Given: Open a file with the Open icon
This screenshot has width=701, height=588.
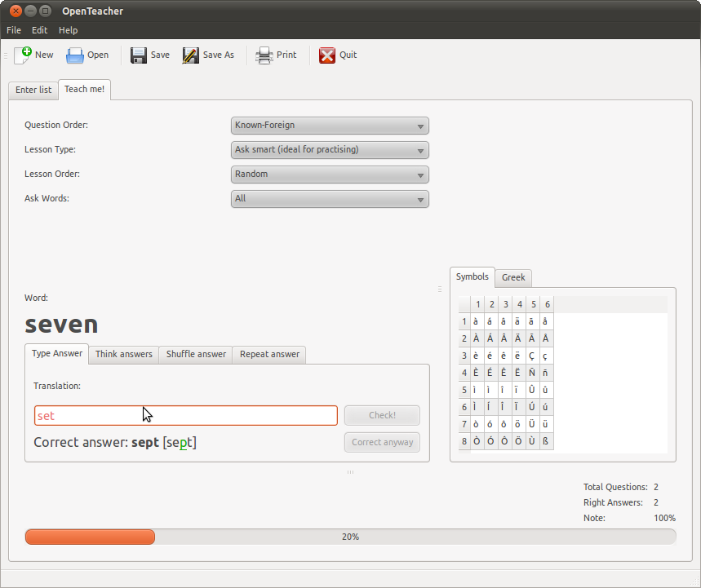Looking at the screenshot, I should [75, 55].
